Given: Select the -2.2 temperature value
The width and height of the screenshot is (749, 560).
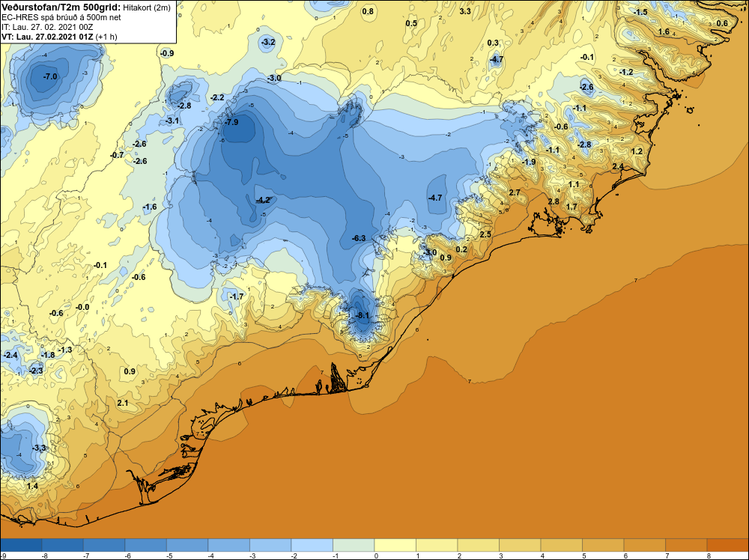Looking at the screenshot, I should point(217,97).
